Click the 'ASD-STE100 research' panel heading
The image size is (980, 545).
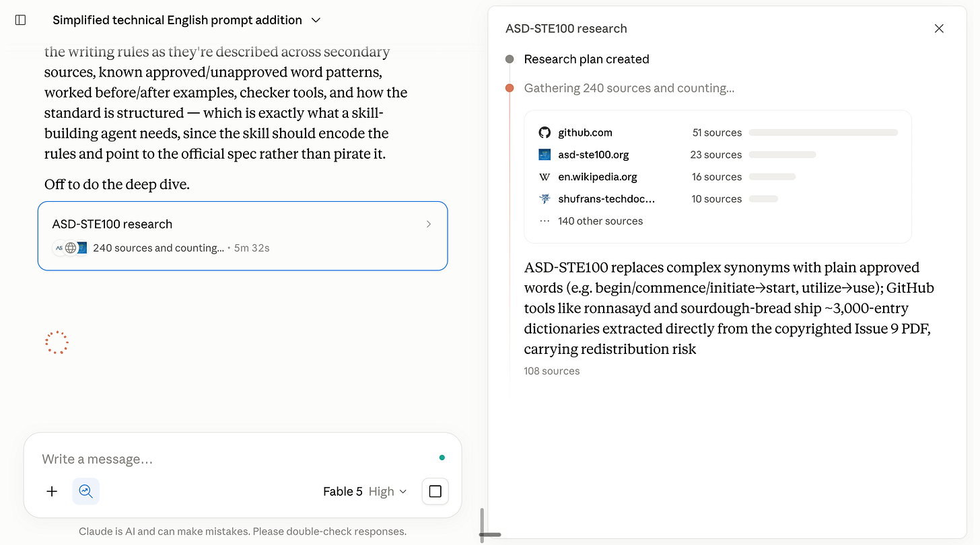click(x=566, y=28)
